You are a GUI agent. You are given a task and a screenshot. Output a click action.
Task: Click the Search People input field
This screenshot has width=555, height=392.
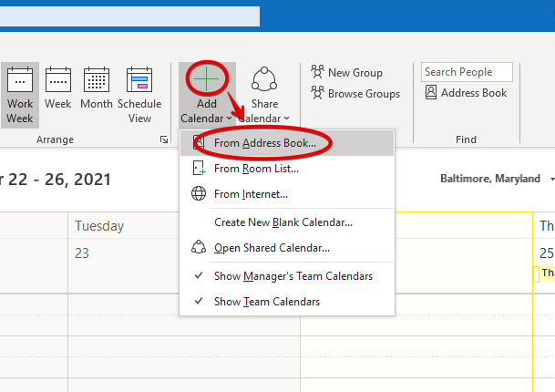pos(467,72)
